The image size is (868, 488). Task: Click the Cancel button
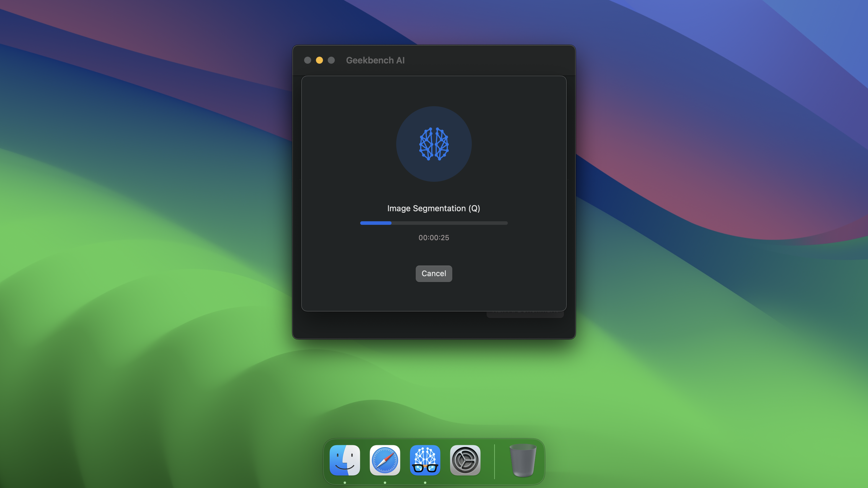[434, 274]
